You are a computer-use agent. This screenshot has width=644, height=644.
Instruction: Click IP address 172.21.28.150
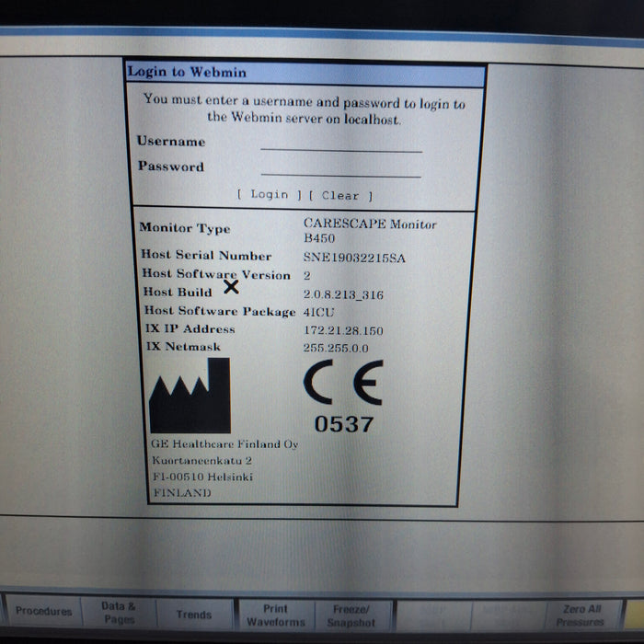pyautogui.click(x=343, y=330)
